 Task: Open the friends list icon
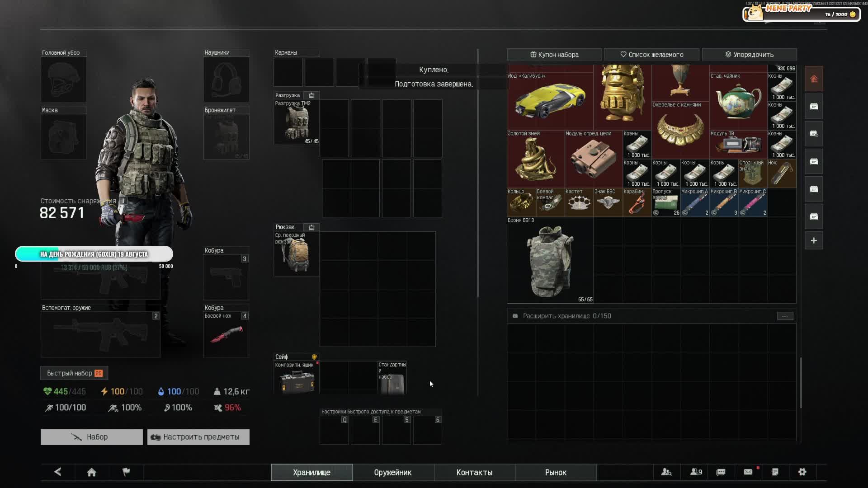pos(696,472)
